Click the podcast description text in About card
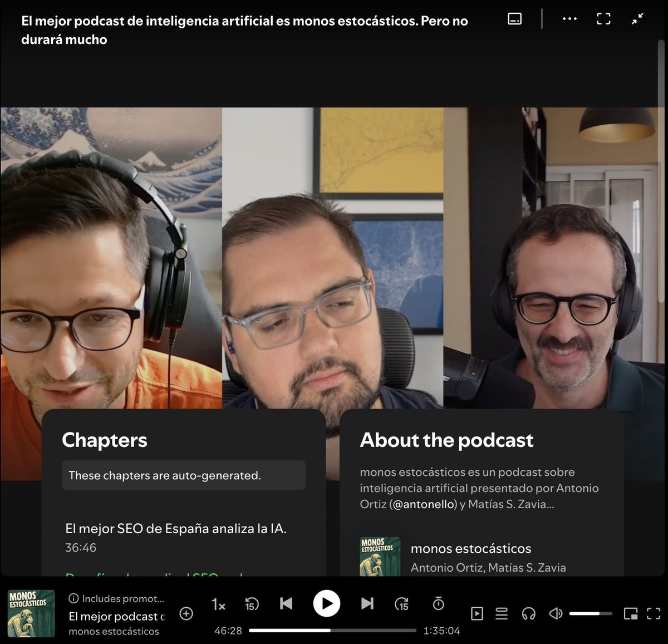This screenshot has width=668, height=644. (x=479, y=488)
